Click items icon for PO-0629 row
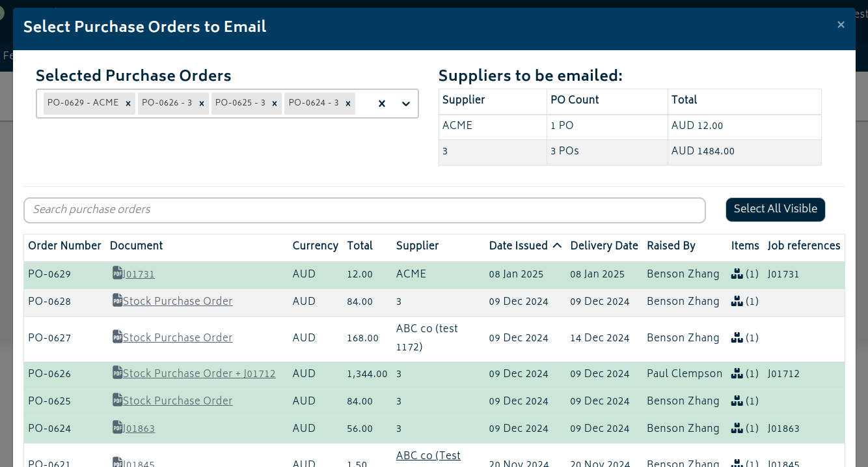This screenshot has height=467, width=868. (x=737, y=274)
